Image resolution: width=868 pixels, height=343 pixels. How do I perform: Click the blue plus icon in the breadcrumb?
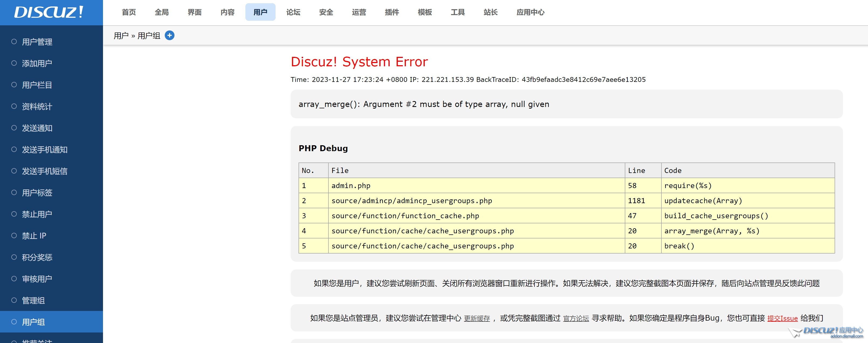point(170,35)
